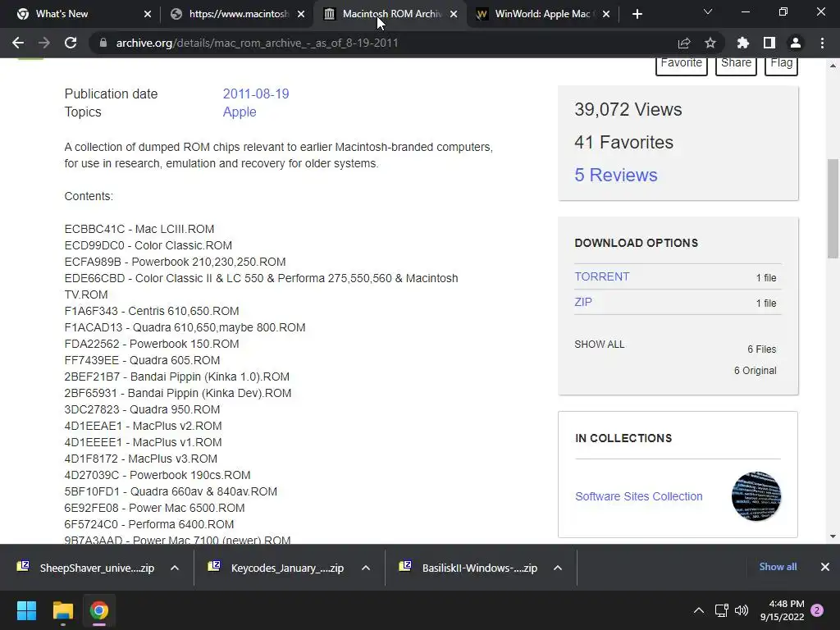
Task: Click the 39,072 Views text
Action: (628, 109)
